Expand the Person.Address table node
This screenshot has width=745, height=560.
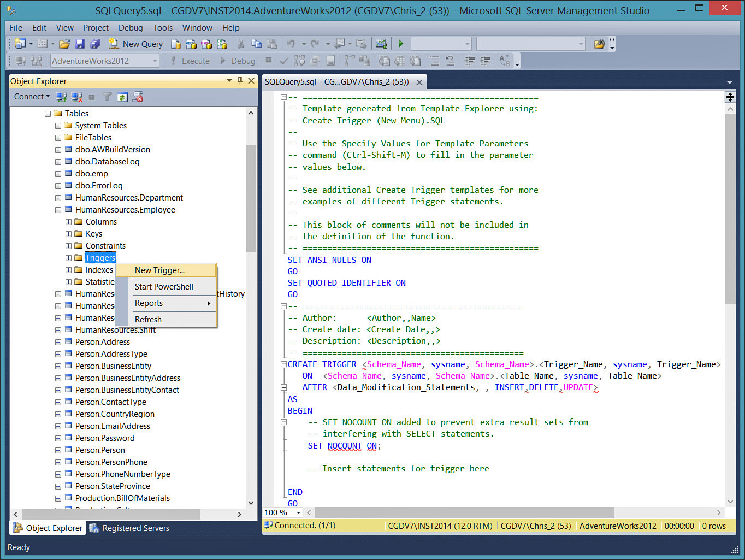pos(58,342)
